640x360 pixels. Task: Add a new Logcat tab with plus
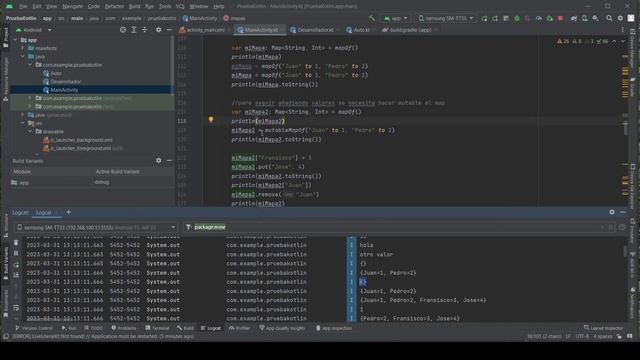click(69, 212)
